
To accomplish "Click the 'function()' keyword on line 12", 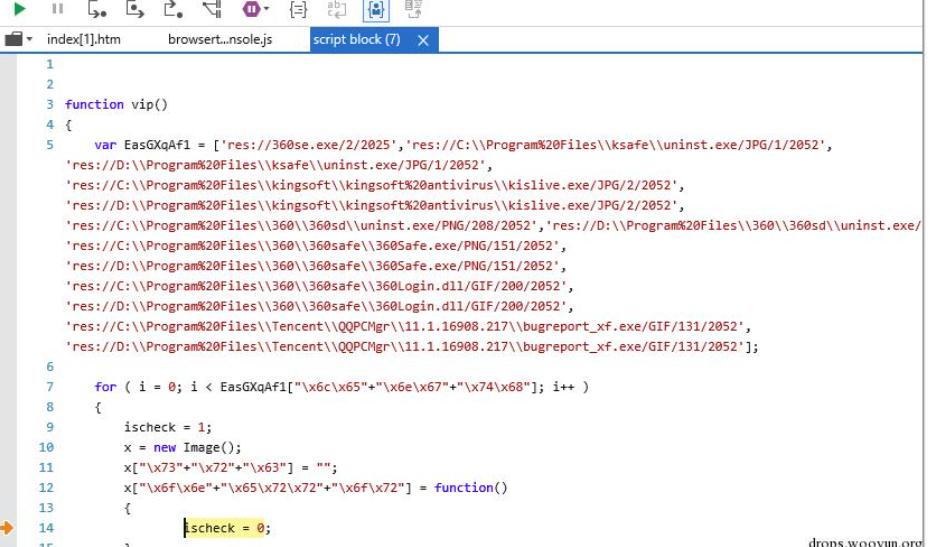I will [471, 488].
